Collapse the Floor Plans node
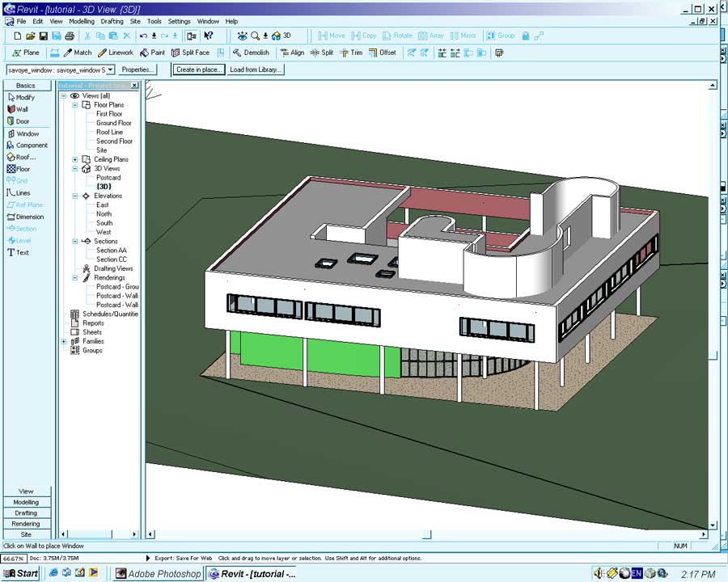 (x=74, y=105)
